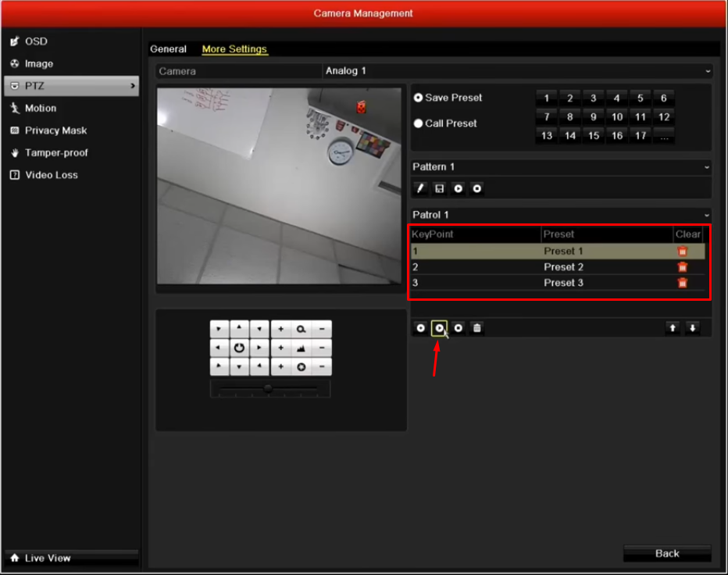Add a keypoint to Patrol 1 with plus icon
This screenshot has height=575, width=728.
click(421, 328)
